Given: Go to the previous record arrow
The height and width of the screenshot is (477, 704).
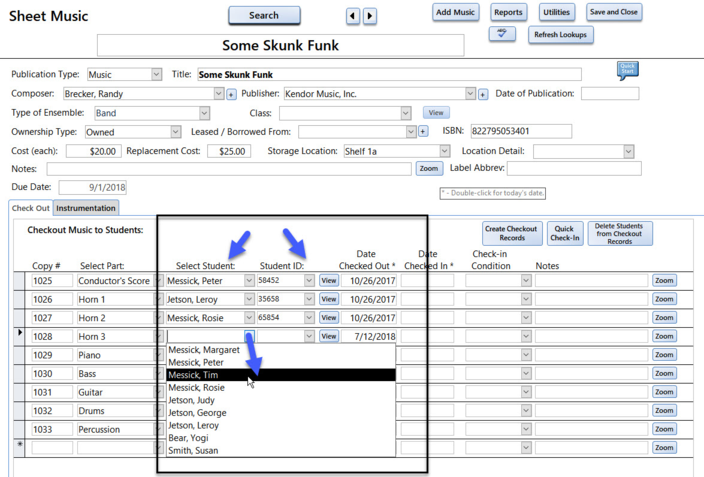Looking at the screenshot, I should 353,16.
